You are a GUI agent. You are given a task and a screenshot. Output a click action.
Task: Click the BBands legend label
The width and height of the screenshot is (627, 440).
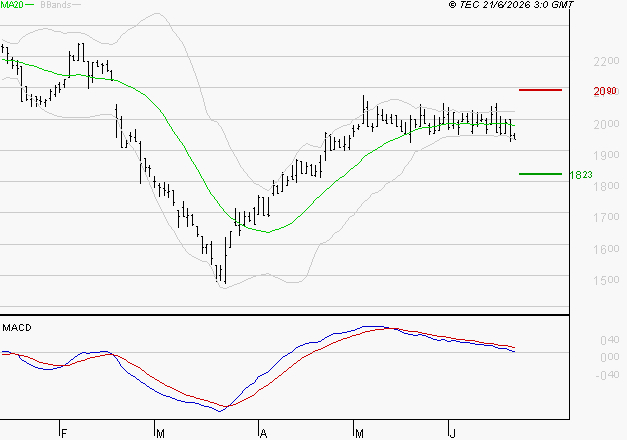(x=56, y=5)
